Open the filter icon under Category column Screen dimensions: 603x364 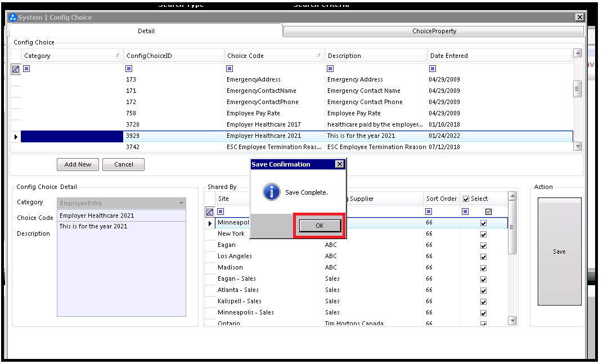[x=26, y=69]
